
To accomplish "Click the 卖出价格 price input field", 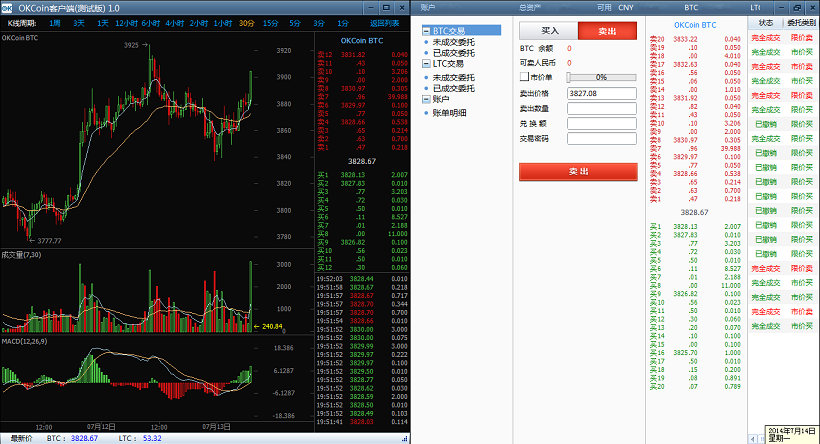I will point(601,93).
